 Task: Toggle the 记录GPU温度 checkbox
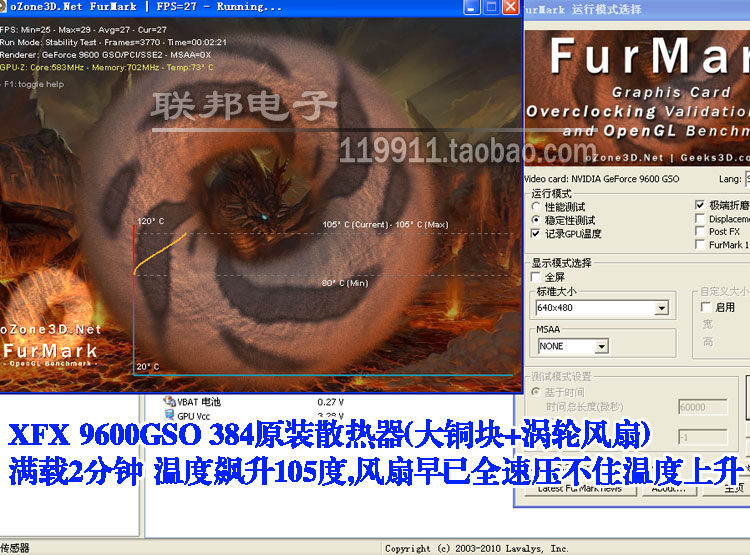pyautogui.click(x=537, y=233)
